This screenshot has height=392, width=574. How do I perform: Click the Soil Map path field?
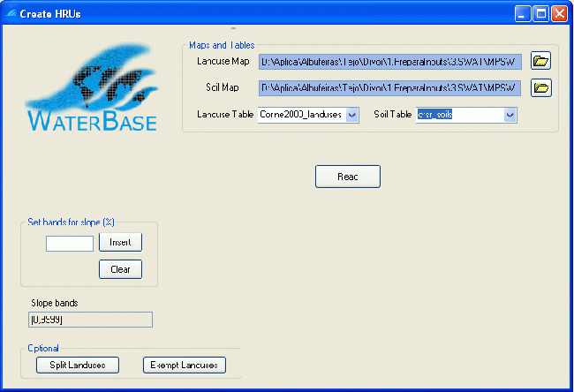[389, 88]
